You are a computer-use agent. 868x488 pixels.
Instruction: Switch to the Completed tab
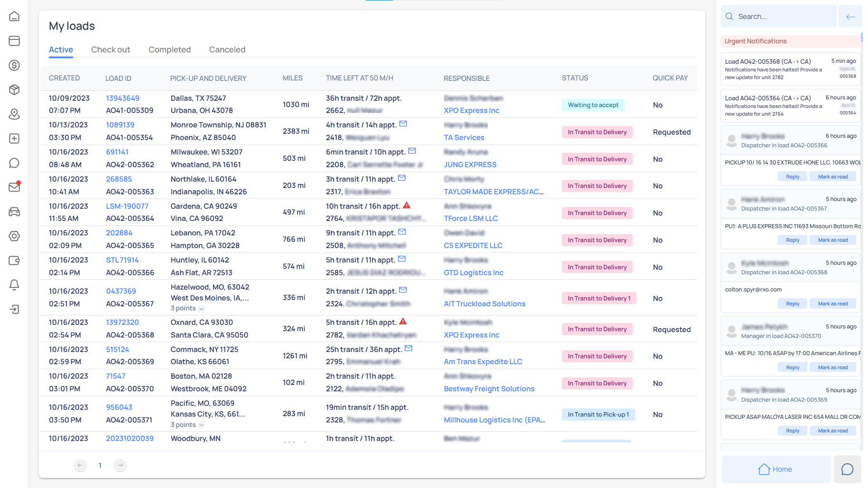(x=170, y=50)
